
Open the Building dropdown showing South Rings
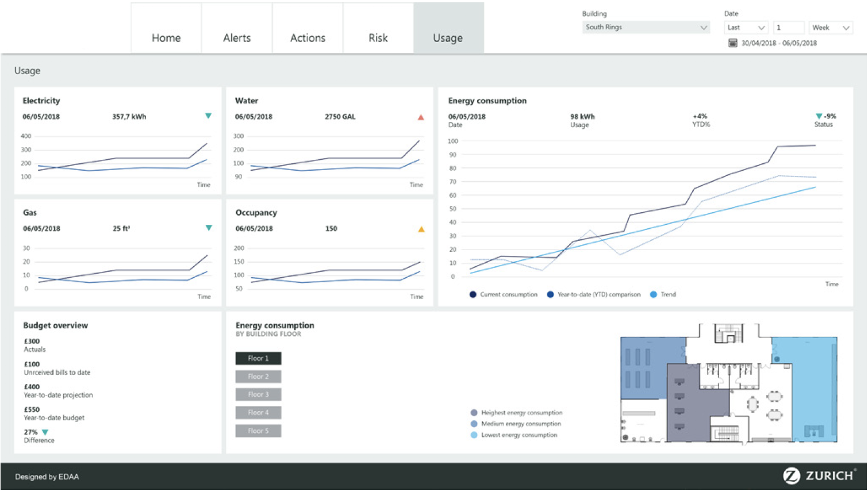pos(646,28)
